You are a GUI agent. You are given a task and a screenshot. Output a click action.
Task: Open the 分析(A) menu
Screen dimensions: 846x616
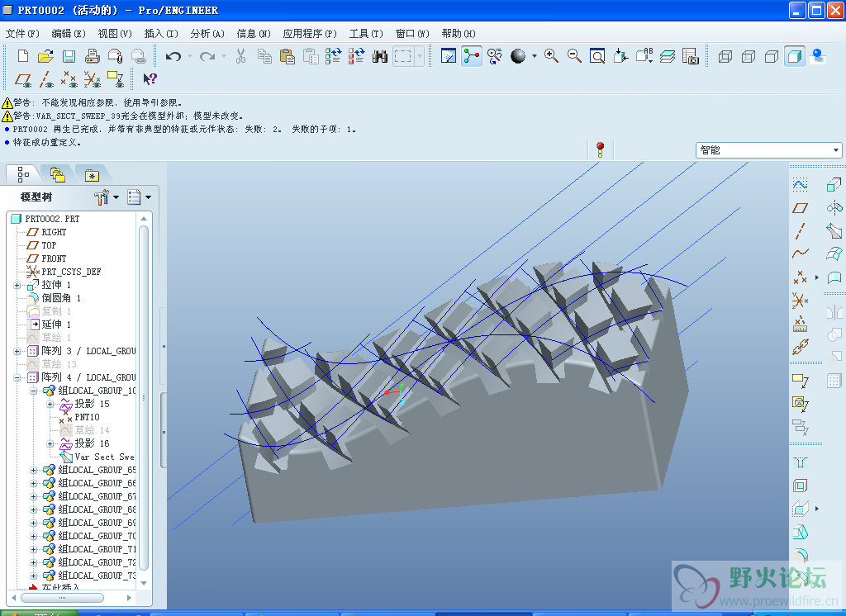pyautogui.click(x=207, y=34)
